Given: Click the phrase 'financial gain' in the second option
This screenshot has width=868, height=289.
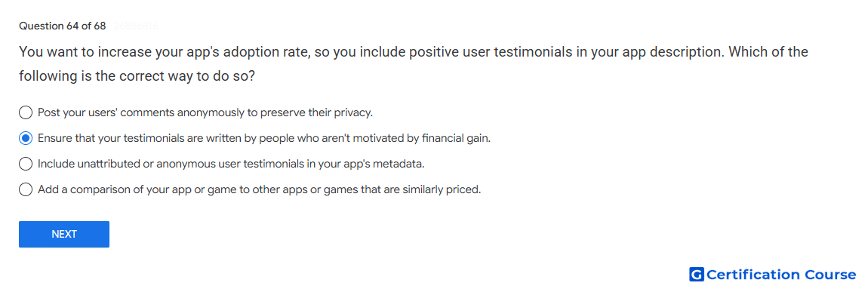Looking at the screenshot, I should (x=456, y=138).
